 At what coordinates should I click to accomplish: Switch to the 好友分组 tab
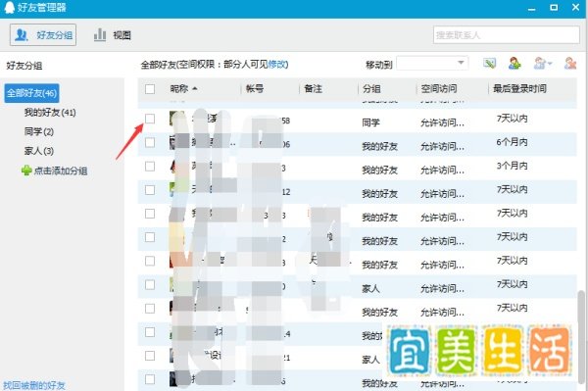[43, 35]
